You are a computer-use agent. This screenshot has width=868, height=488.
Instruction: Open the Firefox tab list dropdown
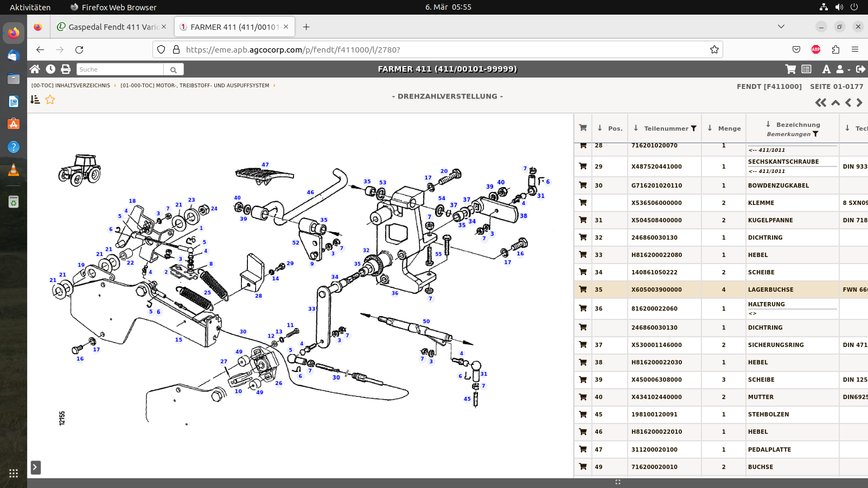coord(781,27)
